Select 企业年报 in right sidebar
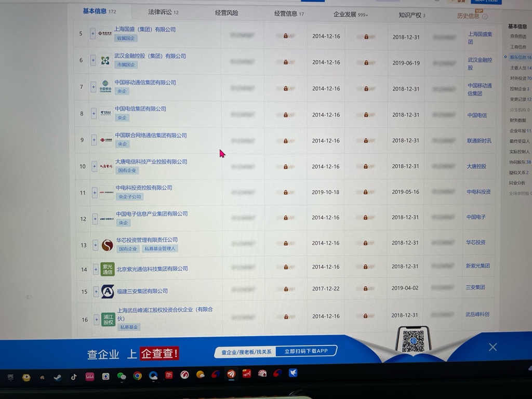Screen dimensions: 532x399 click(520, 130)
